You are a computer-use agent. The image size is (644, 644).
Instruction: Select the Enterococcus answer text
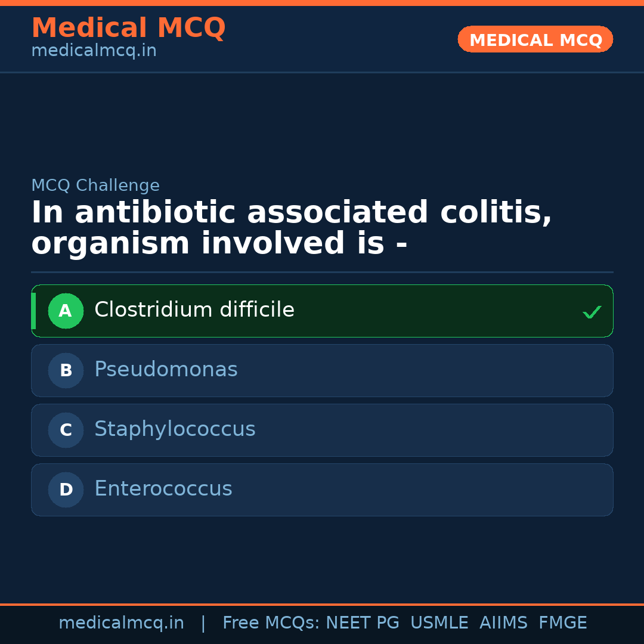click(163, 489)
